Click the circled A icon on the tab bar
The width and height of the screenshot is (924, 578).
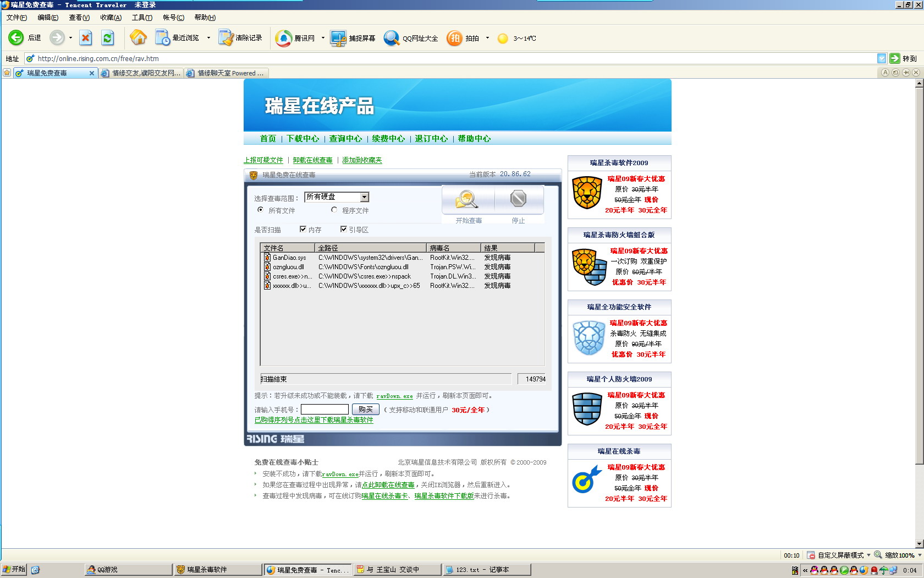(x=885, y=73)
